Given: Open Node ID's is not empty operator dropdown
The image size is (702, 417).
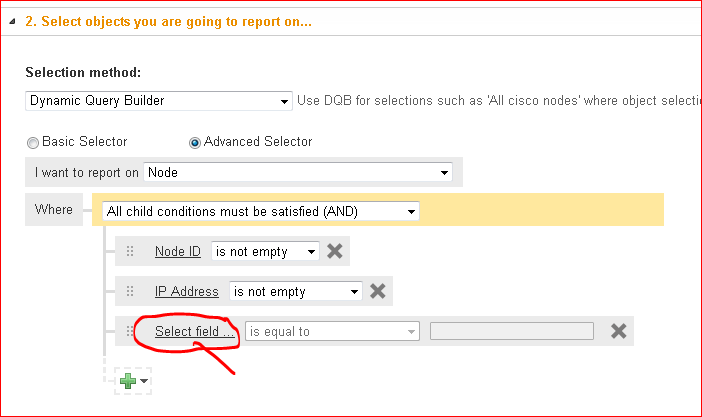Looking at the screenshot, I should point(265,252).
